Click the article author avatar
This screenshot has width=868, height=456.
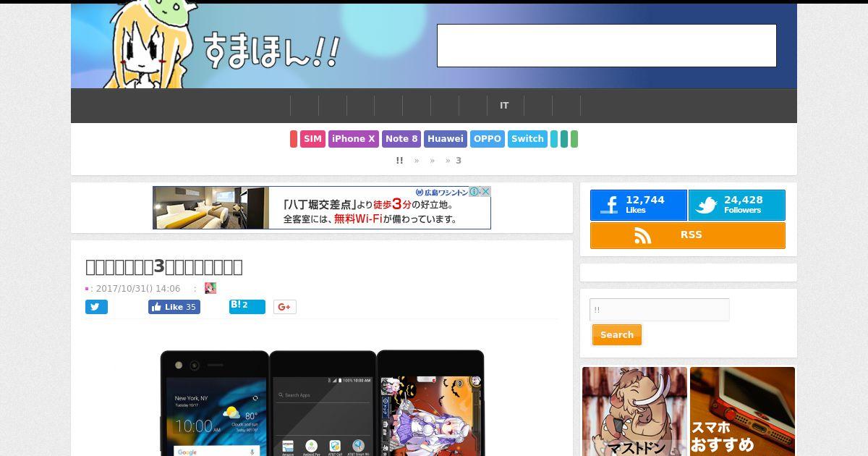coord(210,288)
